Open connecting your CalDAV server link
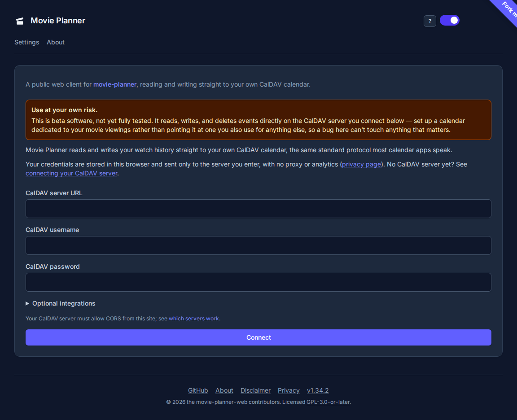The height and width of the screenshot is (420, 517). click(x=71, y=173)
